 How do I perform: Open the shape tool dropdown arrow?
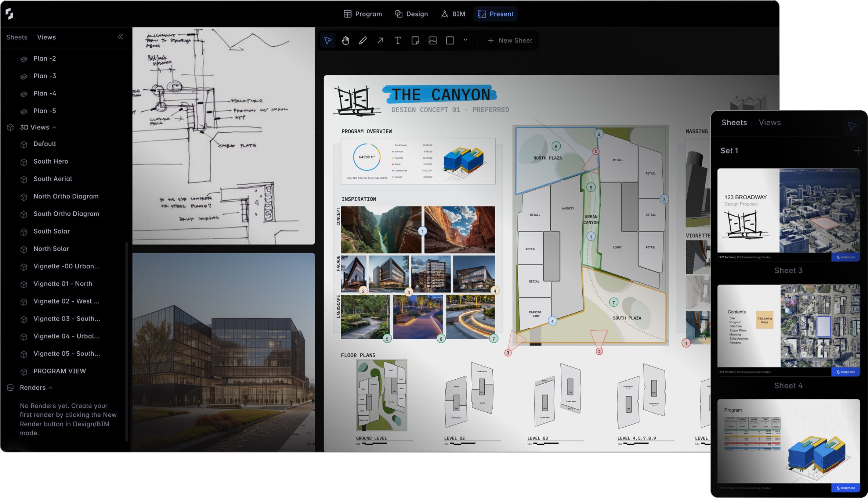point(466,40)
